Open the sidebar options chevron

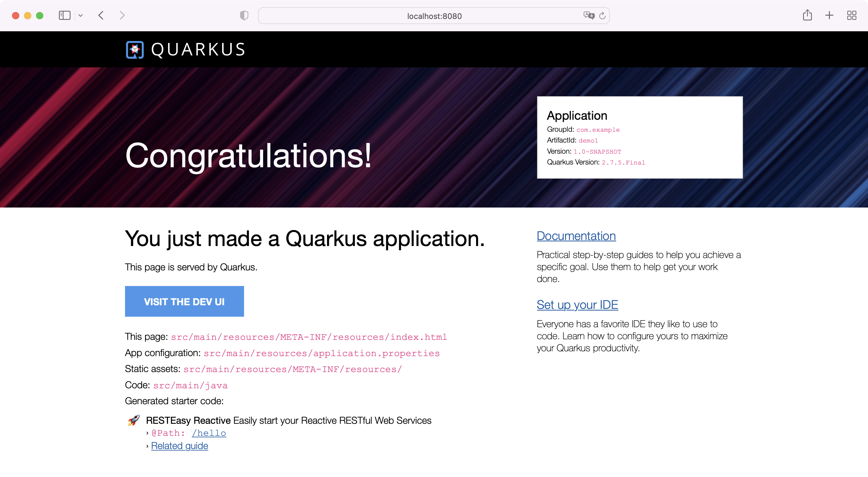click(x=81, y=16)
